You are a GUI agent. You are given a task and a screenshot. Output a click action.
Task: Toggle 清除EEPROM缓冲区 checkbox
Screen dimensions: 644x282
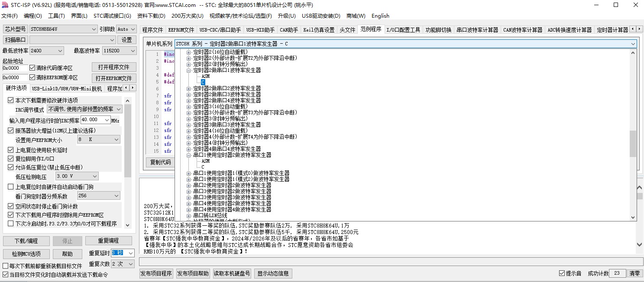tap(32, 77)
